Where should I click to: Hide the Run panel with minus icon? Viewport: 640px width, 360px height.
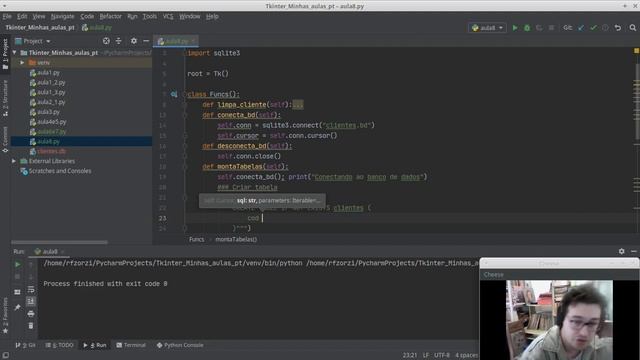633,251
